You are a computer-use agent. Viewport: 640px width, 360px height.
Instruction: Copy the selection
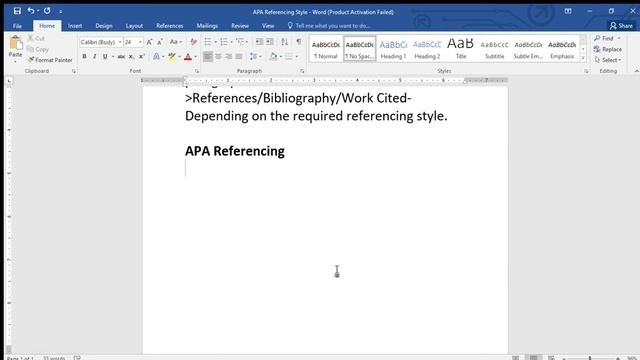(38, 49)
